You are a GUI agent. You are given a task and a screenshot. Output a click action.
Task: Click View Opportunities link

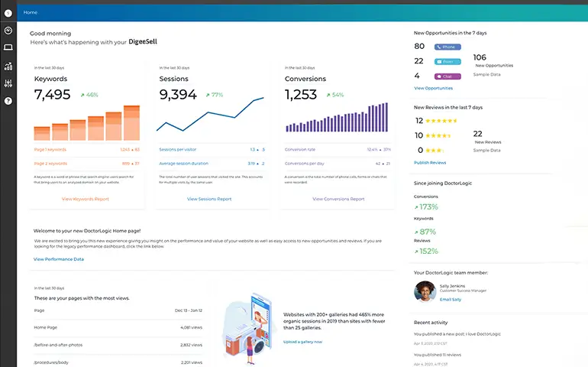click(x=433, y=88)
